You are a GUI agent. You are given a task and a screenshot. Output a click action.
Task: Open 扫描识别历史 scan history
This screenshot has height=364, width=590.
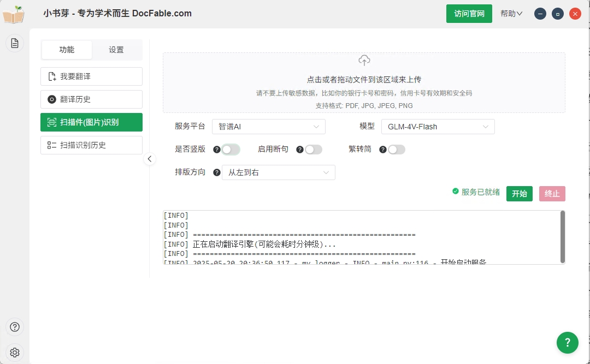click(91, 145)
